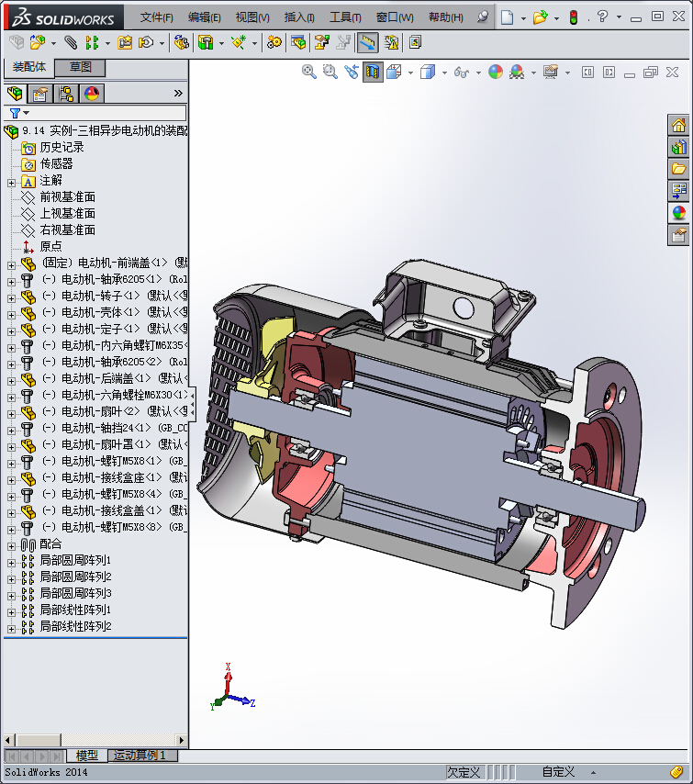Viewport: 693px width, 784px height.
Task: Open the Display Style dropdown arrow
Action: (x=444, y=73)
